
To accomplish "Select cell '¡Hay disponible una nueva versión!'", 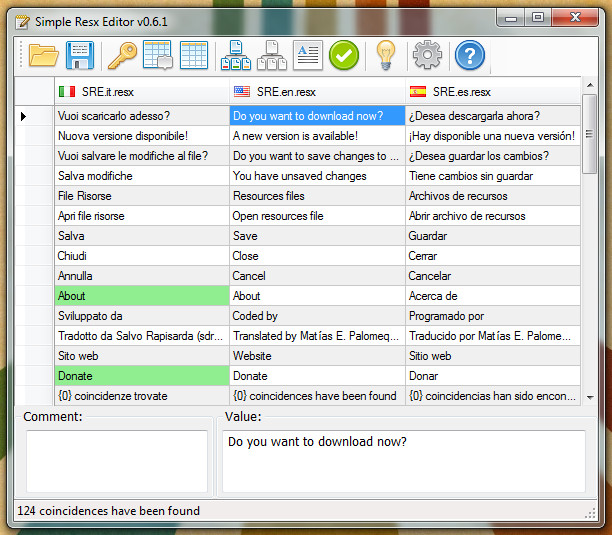I will [x=493, y=136].
